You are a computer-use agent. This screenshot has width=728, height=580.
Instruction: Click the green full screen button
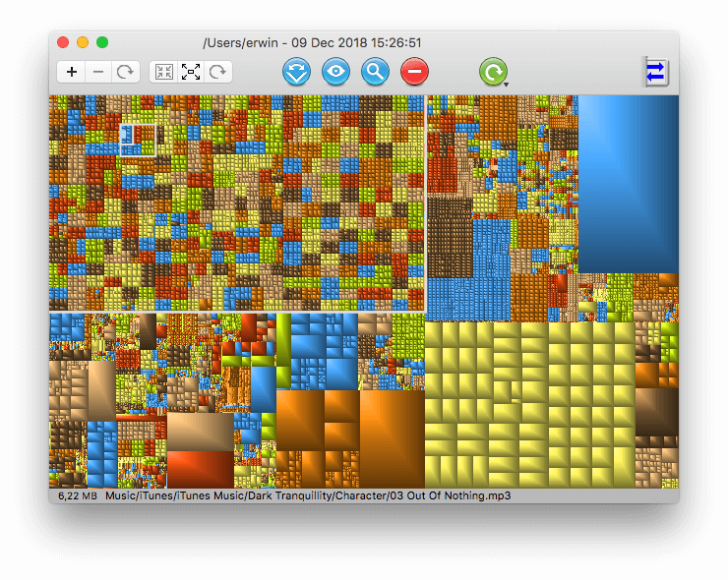click(x=102, y=42)
